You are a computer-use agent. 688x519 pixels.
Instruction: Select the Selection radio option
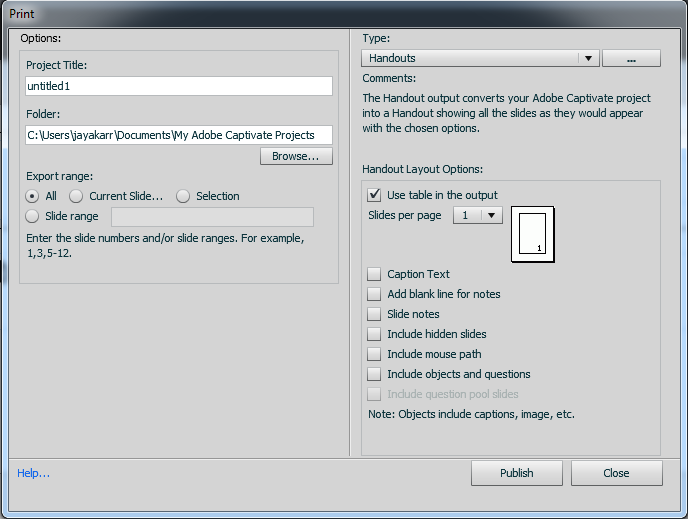coord(183,196)
